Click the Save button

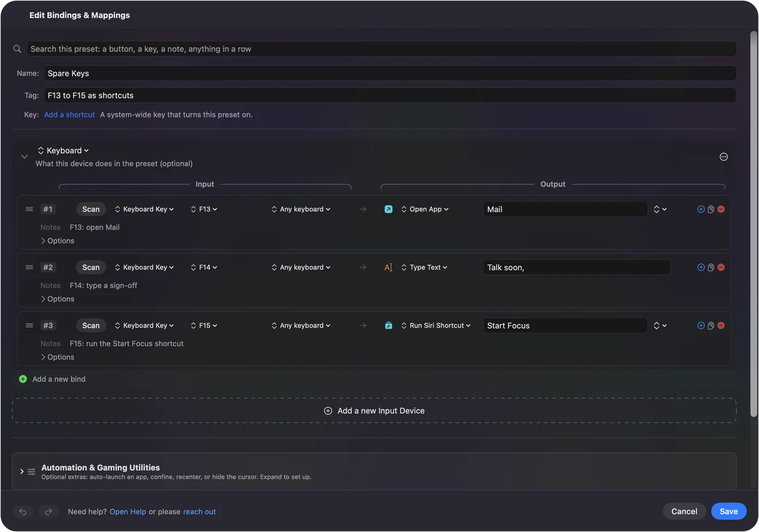click(729, 511)
